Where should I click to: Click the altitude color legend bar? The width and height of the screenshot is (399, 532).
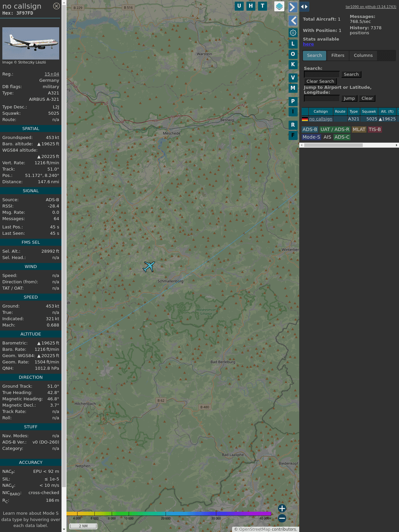tap(169, 514)
